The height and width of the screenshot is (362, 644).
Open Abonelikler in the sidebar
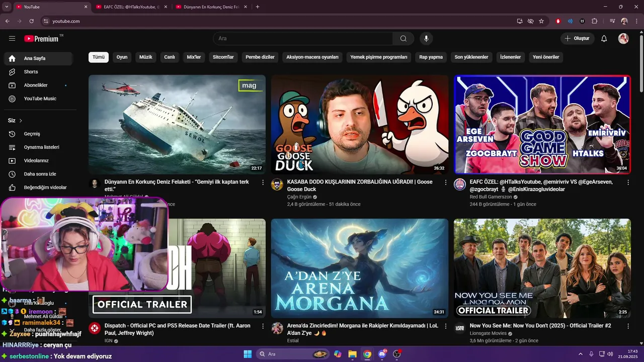[x=38, y=85]
